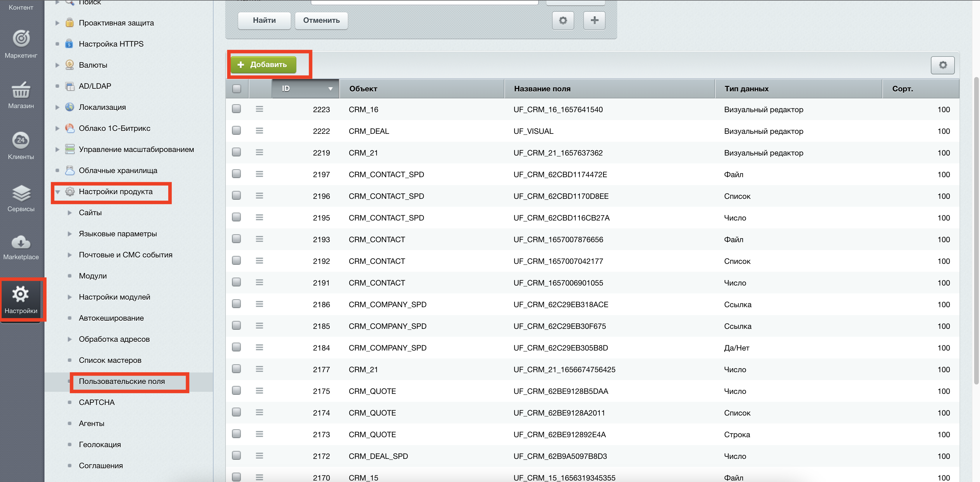Open the Marketing section icon
The width and height of the screenshot is (980, 482).
point(21,38)
